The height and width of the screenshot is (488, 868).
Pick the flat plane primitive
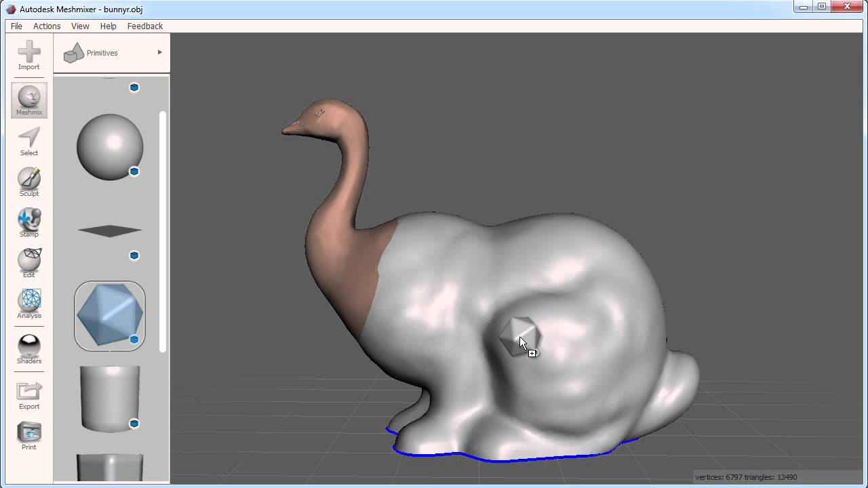tap(110, 231)
